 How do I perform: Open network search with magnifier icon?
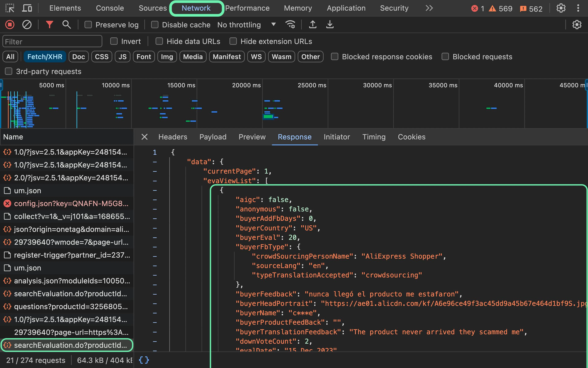[67, 25]
